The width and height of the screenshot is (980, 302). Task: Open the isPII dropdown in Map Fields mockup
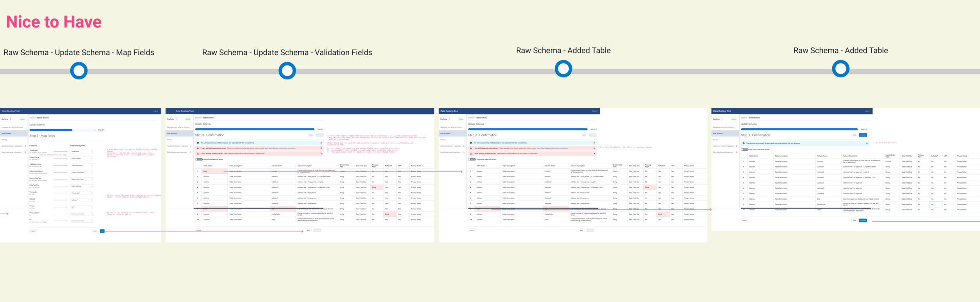[x=82, y=207]
